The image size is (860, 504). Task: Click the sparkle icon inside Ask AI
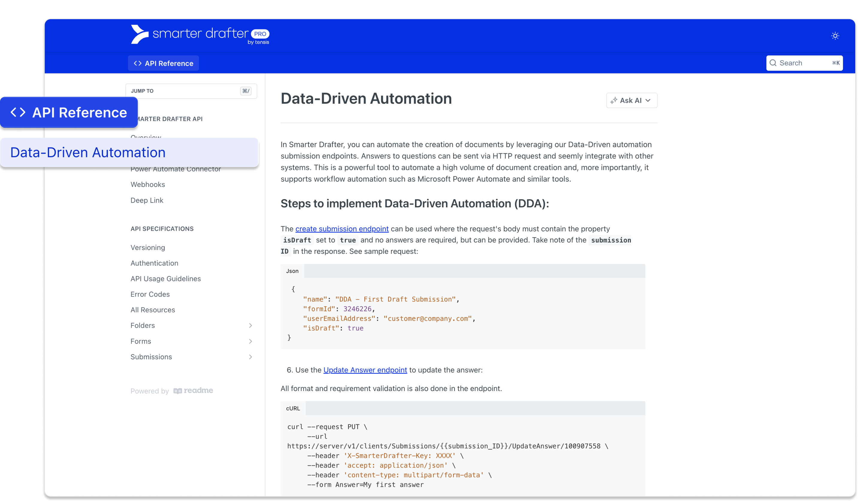point(614,100)
